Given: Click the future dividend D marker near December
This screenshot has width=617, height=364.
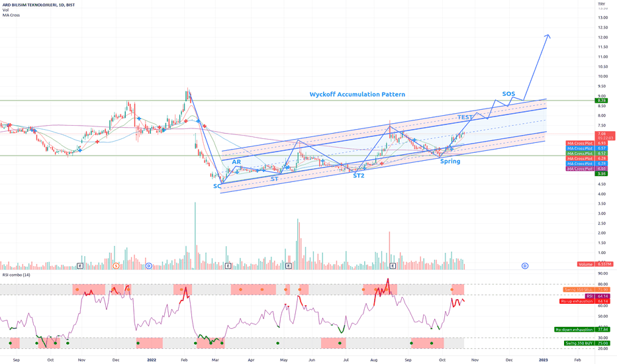Looking at the screenshot, I should (525, 266).
